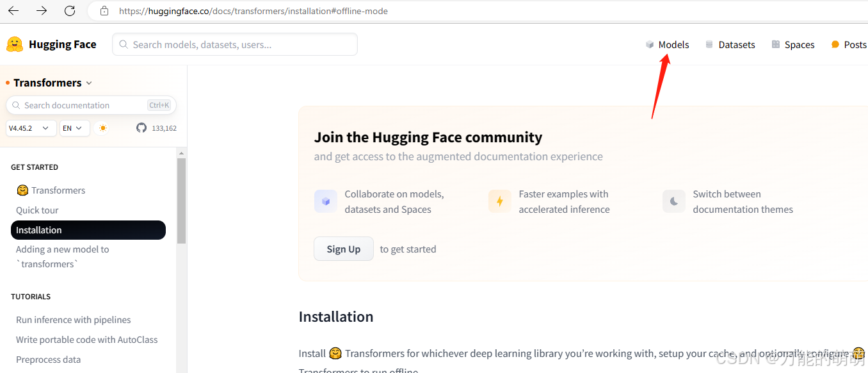Click the Hugging Face emoji logo
Screen dimensions: 868x373
coord(15,44)
